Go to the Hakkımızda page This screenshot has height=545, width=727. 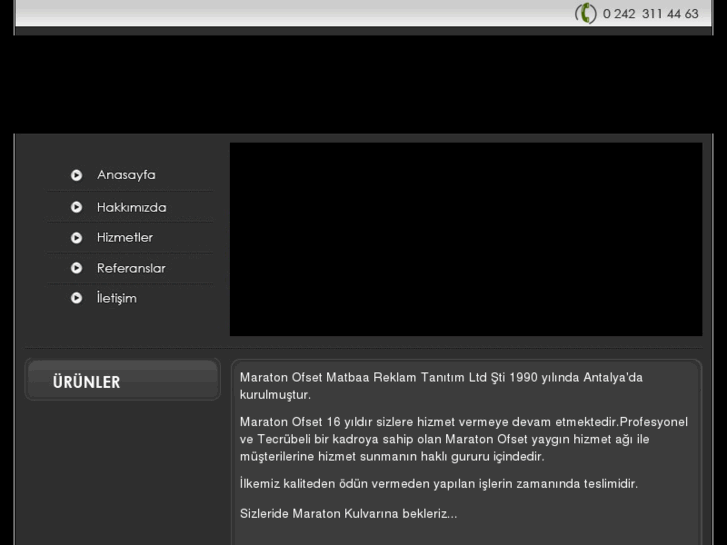click(131, 207)
